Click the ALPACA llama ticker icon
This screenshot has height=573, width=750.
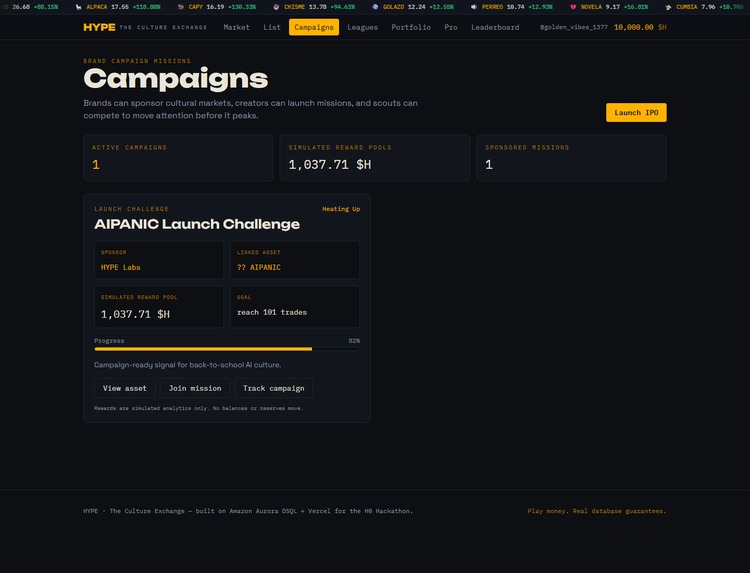[x=78, y=7]
